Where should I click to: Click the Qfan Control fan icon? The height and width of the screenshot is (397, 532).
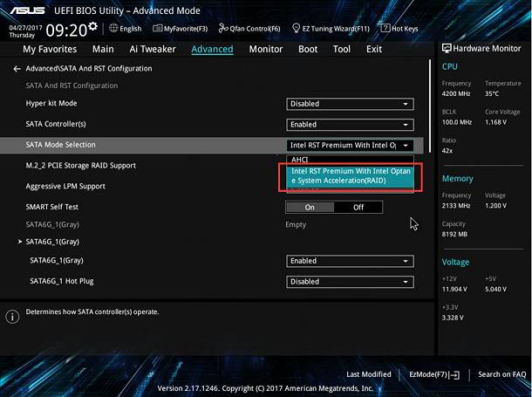tap(223, 28)
